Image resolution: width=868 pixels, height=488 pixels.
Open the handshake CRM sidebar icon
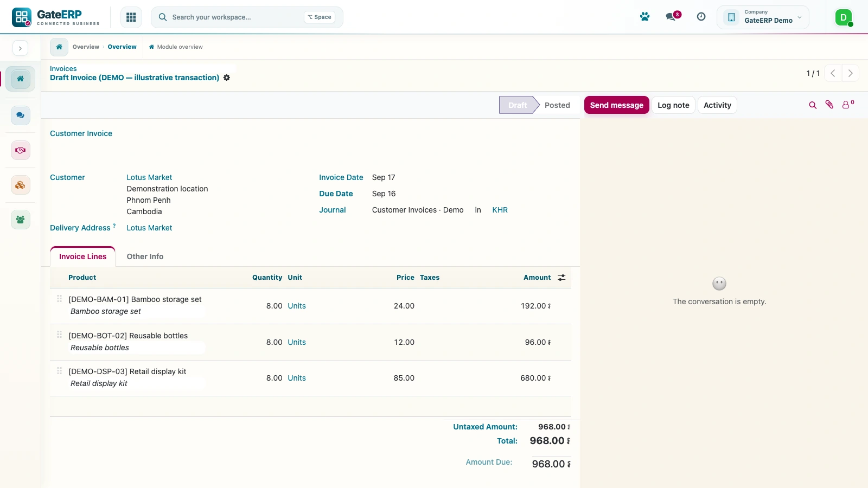[x=20, y=150]
